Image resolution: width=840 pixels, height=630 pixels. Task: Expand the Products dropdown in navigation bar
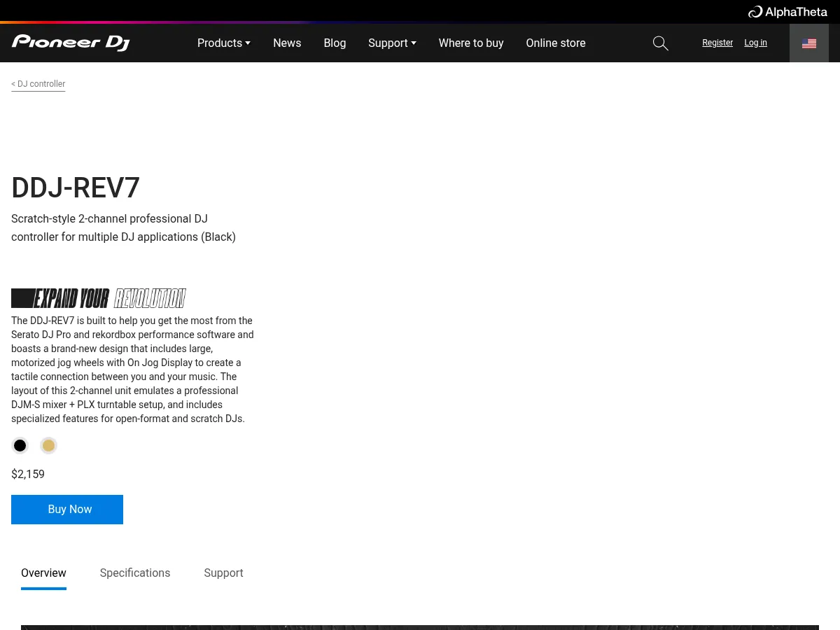click(223, 43)
